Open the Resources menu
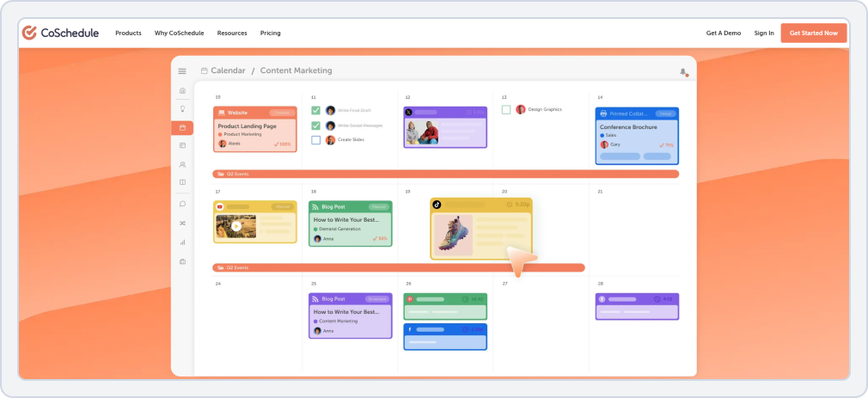868x398 pixels. pos(232,34)
